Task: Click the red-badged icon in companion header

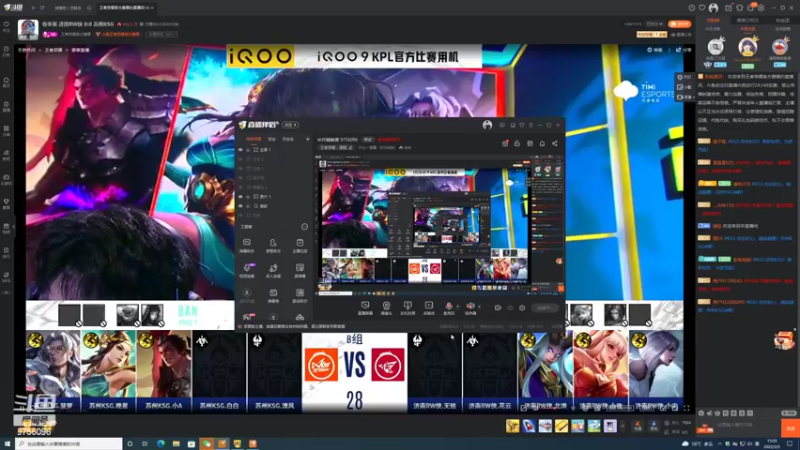Action: [x=505, y=143]
